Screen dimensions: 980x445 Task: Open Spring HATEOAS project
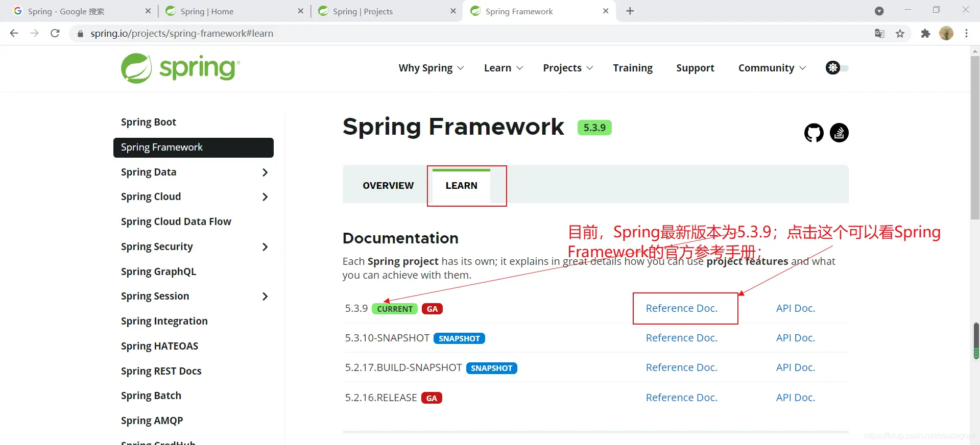click(159, 347)
